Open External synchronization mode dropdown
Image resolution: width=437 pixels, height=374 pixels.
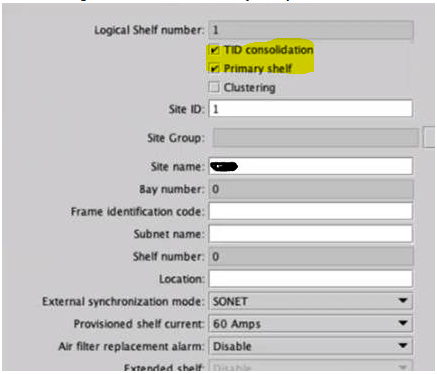click(x=311, y=301)
